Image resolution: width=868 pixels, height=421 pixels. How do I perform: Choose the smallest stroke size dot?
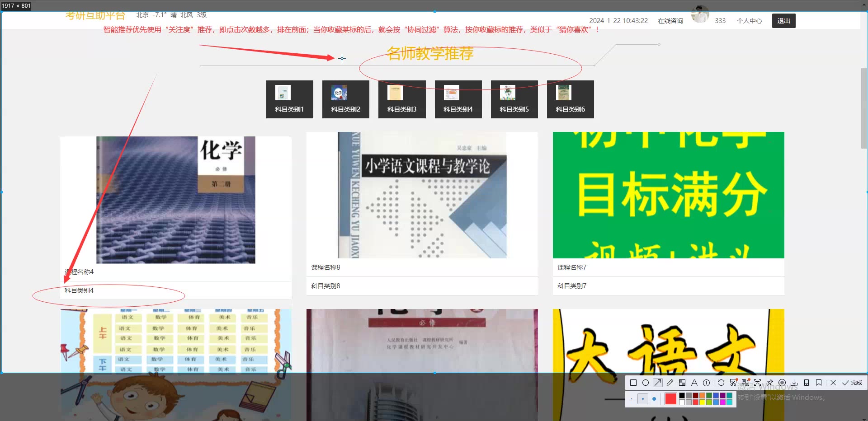[x=632, y=399]
